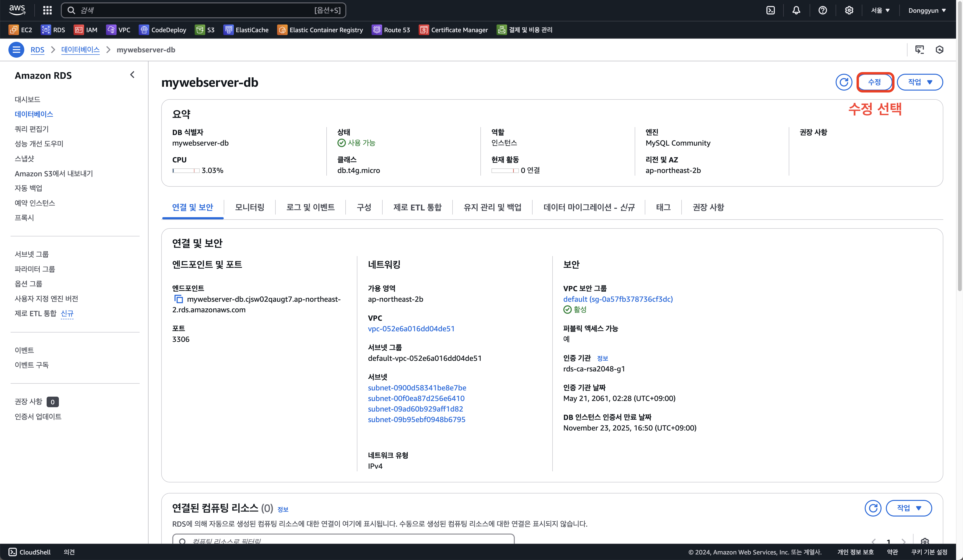Open 스냅샷 in the sidebar

[x=25, y=159]
